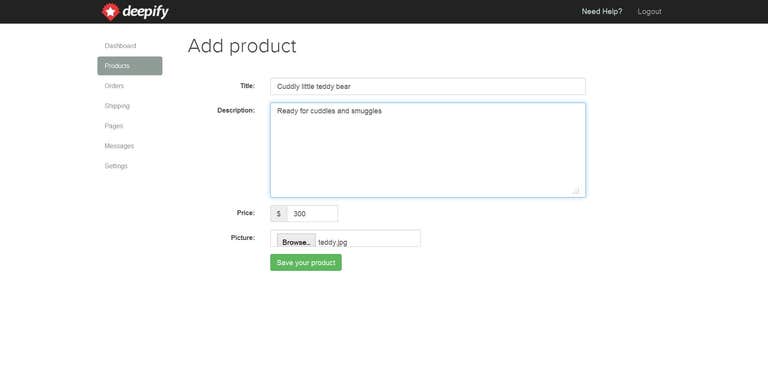Viewport: 768px width, 381px height.
Task: Click the deepify star logo icon
Action: point(110,11)
